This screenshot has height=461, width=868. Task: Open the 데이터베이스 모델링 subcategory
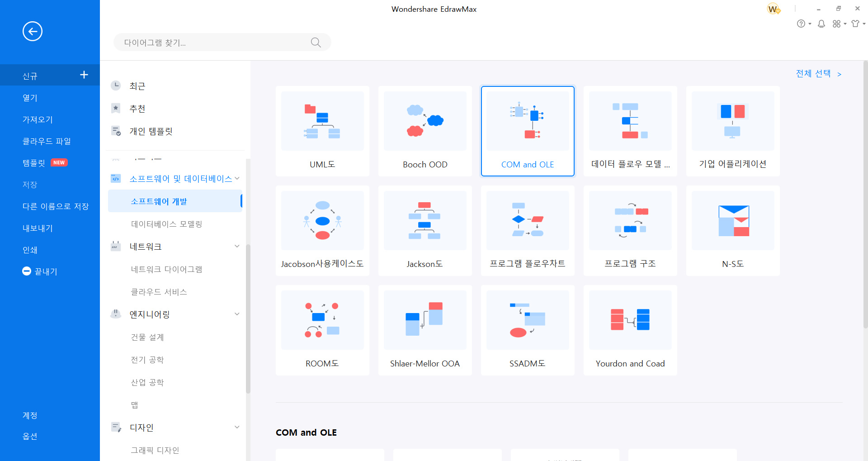pos(166,224)
